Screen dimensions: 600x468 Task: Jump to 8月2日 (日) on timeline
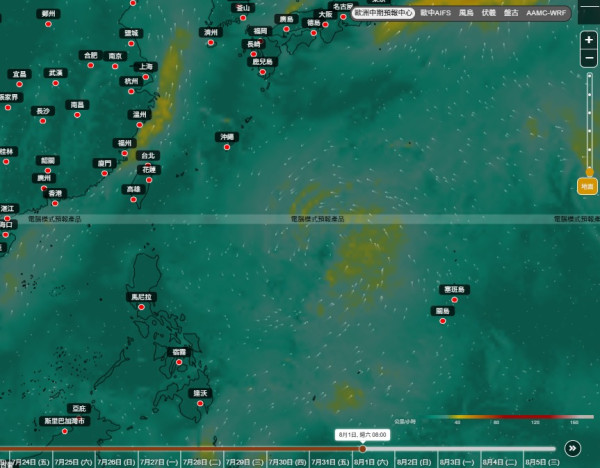(x=414, y=462)
